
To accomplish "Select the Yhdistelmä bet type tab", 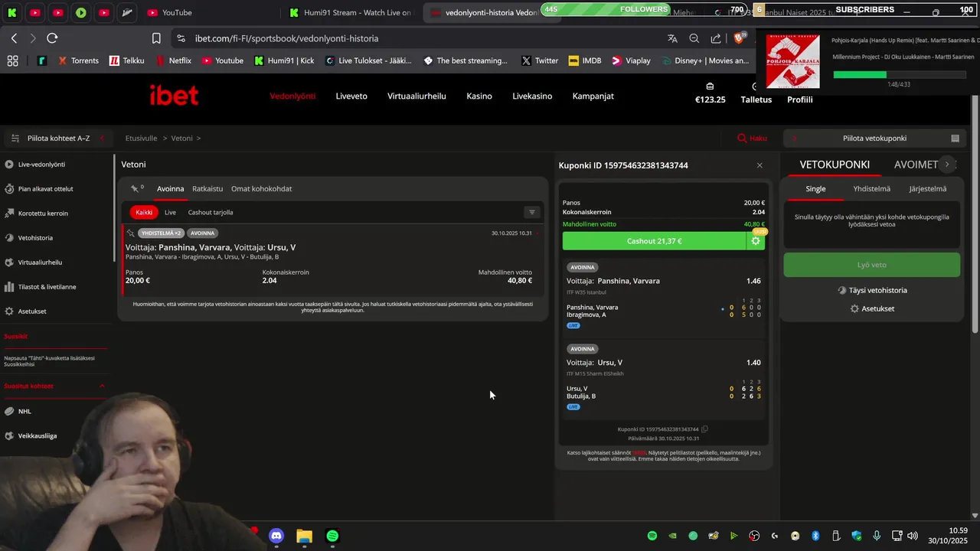I will point(871,189).
